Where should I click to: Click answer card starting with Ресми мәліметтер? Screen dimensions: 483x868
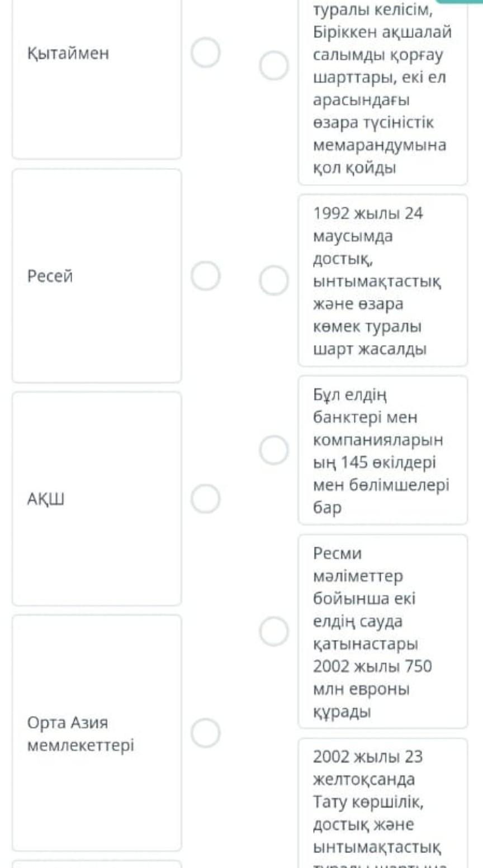click(x=382, y=632)
